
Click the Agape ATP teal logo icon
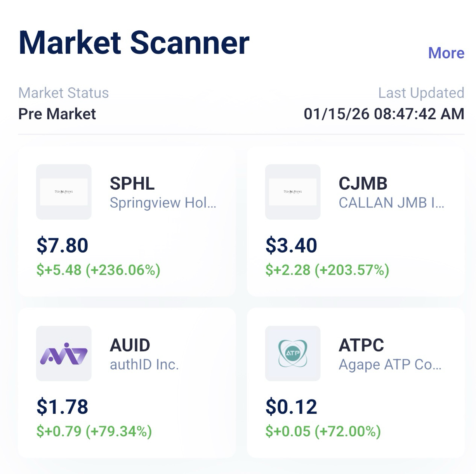click(x=293, y=354)
